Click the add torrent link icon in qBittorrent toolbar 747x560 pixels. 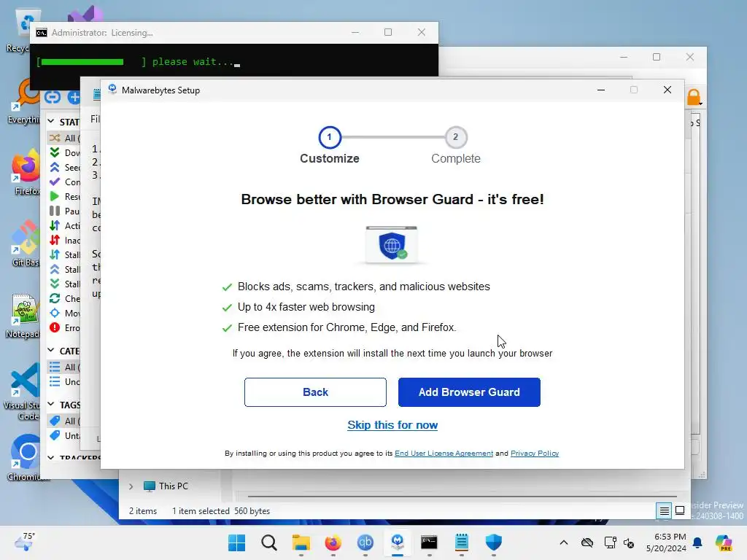point(53,97)
